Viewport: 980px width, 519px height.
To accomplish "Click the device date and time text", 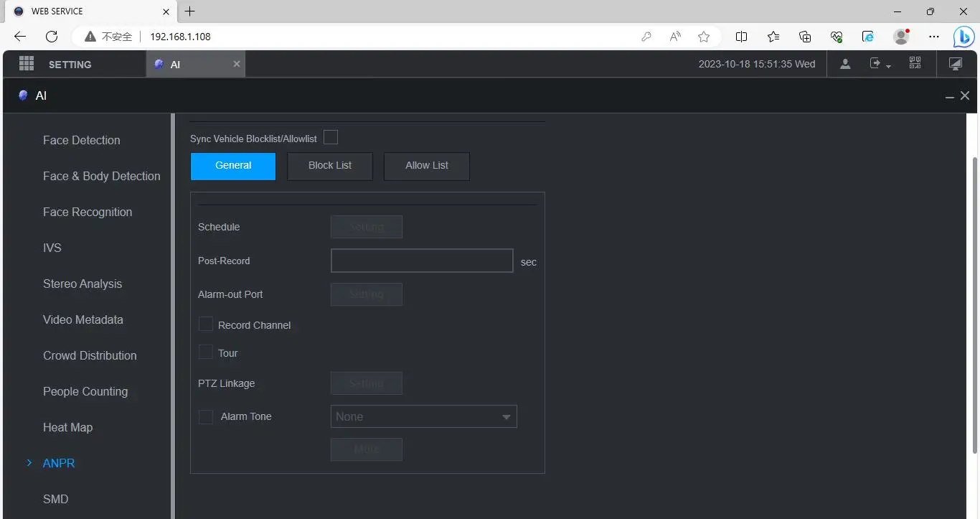I will 757,64.
